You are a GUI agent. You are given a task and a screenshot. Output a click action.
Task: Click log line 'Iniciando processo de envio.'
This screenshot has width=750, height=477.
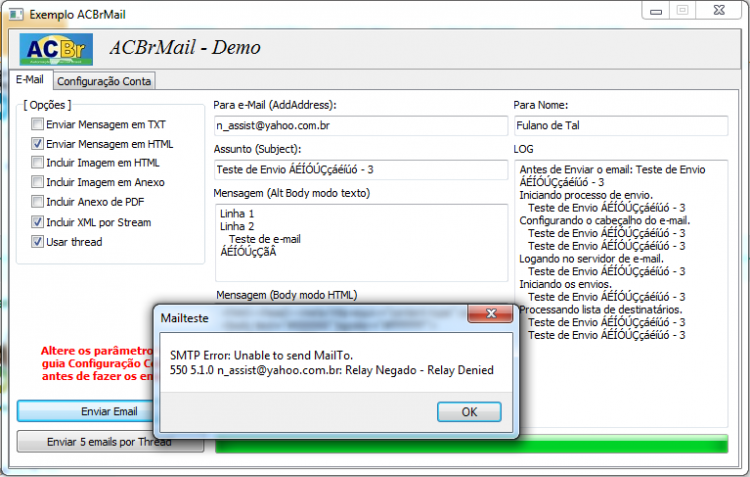point(586,195)
